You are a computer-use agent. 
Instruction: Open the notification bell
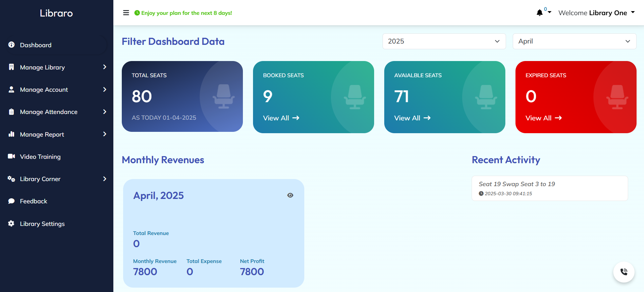[x=539, y=13]
